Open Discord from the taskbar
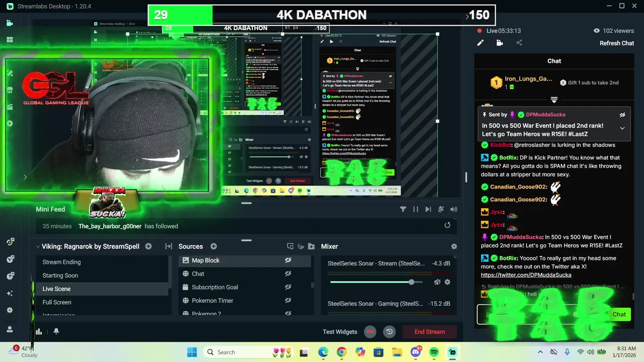Screen dimensions: 644x362 point(416,352)
